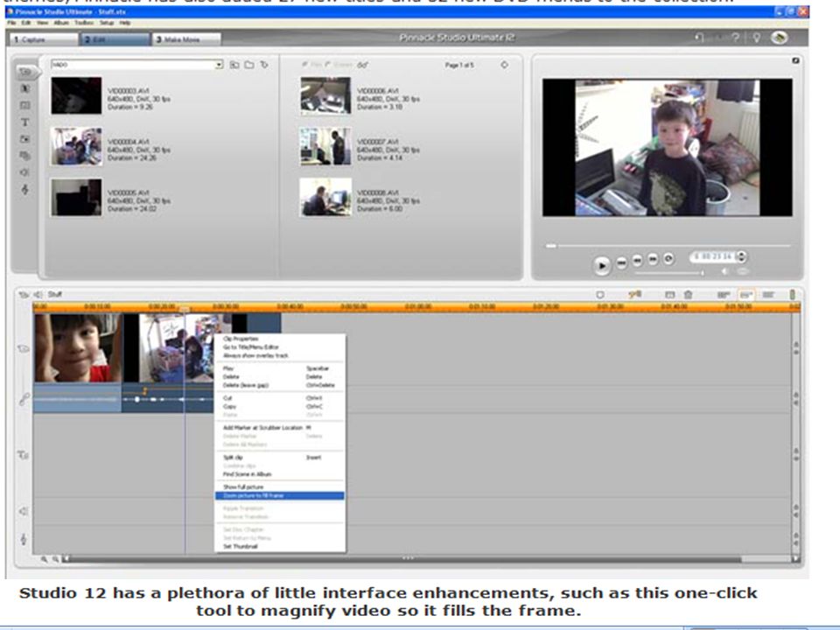The height and width of the screenshot is (630, 840).
Task: Open the Titles album tab with T icon
Action: (24, 122)
